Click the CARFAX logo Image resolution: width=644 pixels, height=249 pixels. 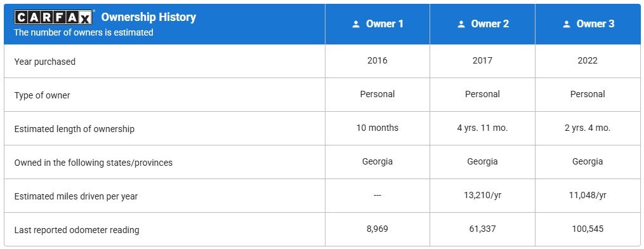click(x=54, y=17)
